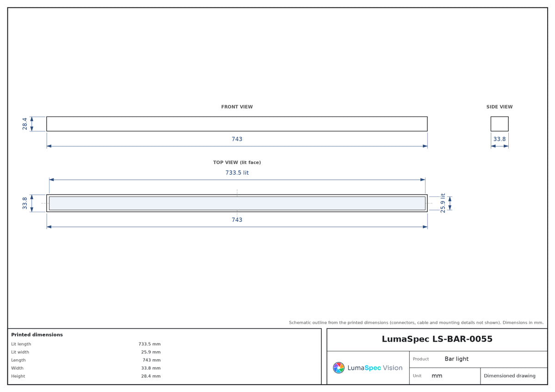
Task: Select the "33.8" width dimension of the top view
Action: (x=25, y=203)
